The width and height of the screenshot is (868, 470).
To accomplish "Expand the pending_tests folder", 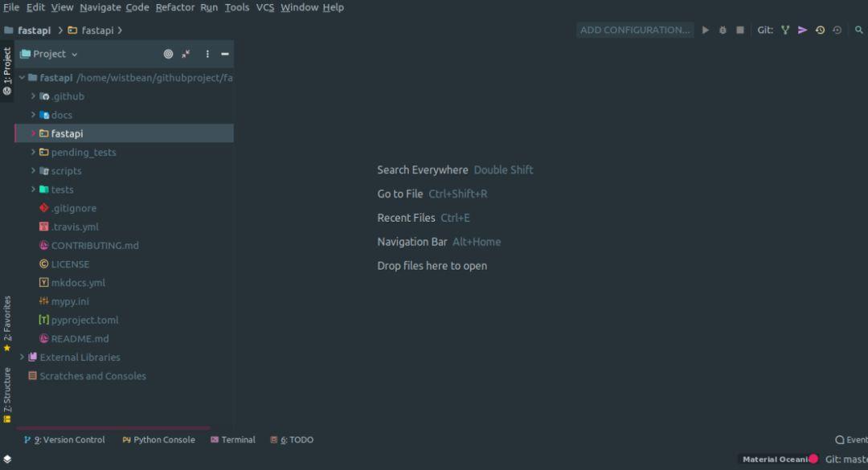I will coord(33,152).
